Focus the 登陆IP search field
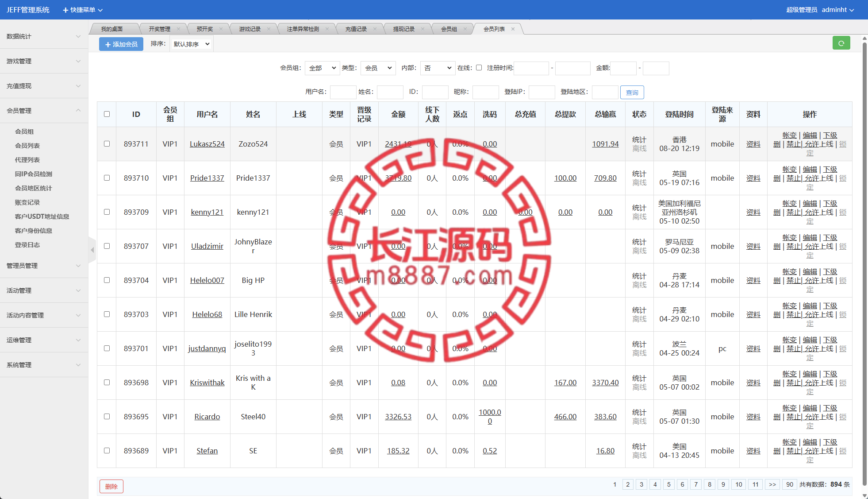Image resolution: width=868 pixels, height=499 pixels. pyautogui.click(x=542, y=92)
